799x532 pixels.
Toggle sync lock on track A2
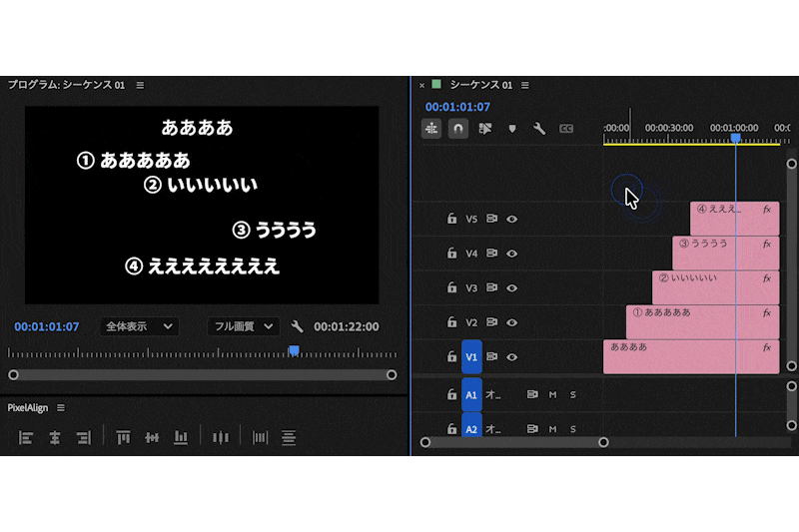pos(532,429)
